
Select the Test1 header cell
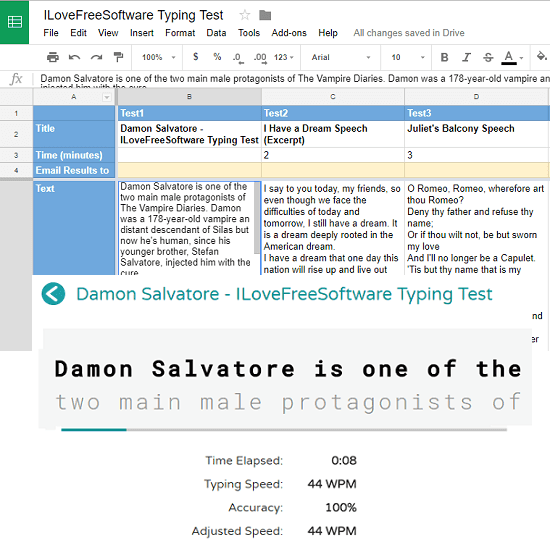pyautogui.click(x=189, y=113)
